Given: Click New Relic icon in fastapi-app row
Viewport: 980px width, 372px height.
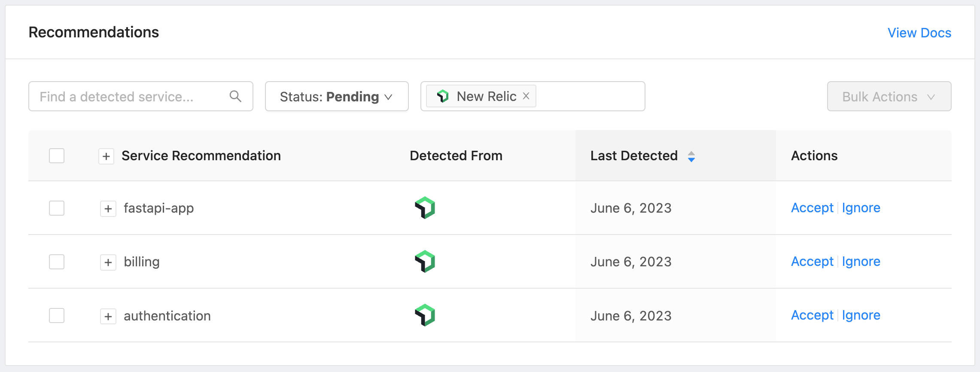Looking at the screenshot, I should [425, 208].
